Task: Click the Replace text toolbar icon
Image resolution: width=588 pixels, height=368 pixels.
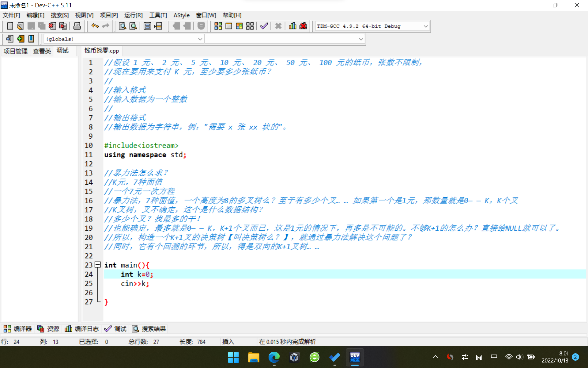Action: pyautogui.click(x=133, y=26)
